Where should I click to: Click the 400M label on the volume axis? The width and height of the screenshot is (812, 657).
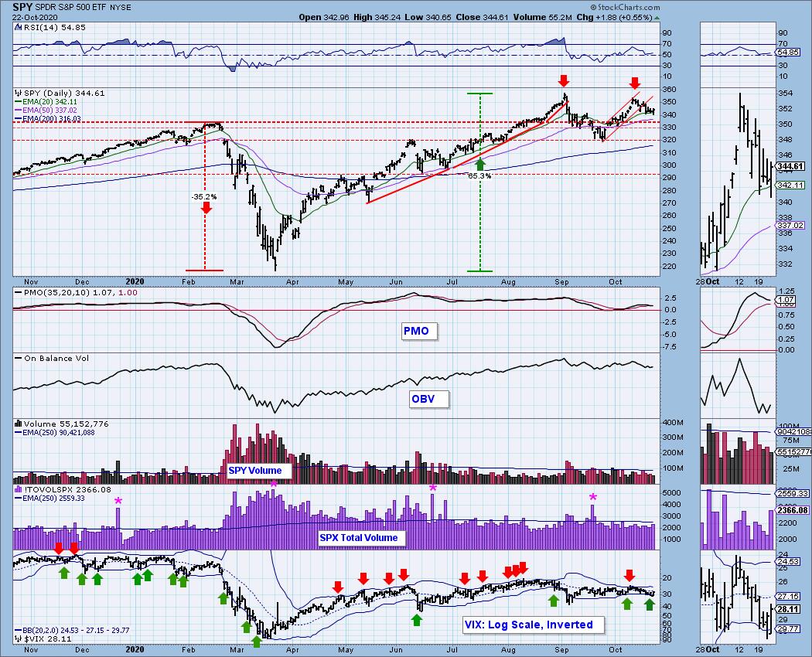click(x=673, y=423)
